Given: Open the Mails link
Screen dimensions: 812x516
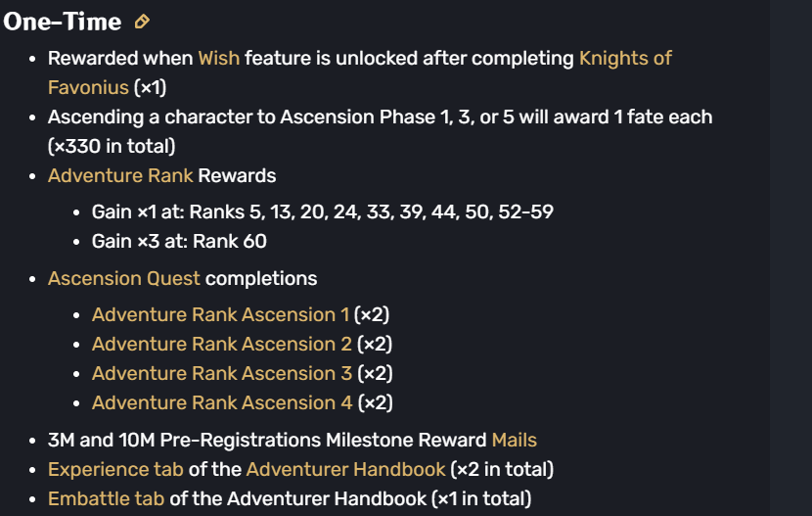Looking at the screenshot, I should tap(514, 441).
